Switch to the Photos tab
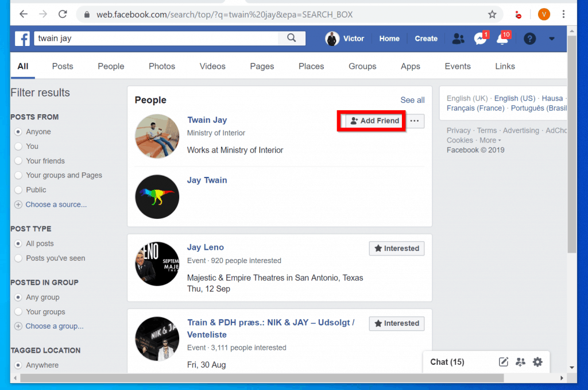588x390 pixels. [x=162, y=67]
